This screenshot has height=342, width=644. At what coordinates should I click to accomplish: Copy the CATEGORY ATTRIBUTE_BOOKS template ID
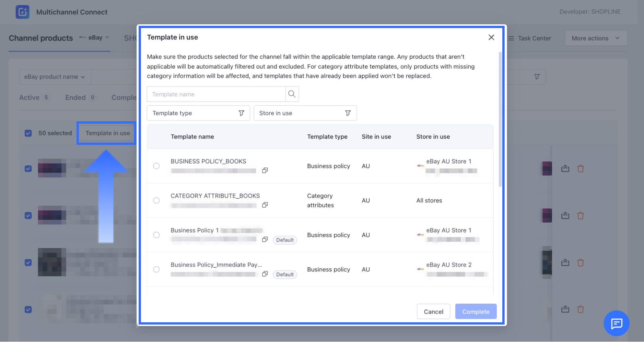coord(265,205)
